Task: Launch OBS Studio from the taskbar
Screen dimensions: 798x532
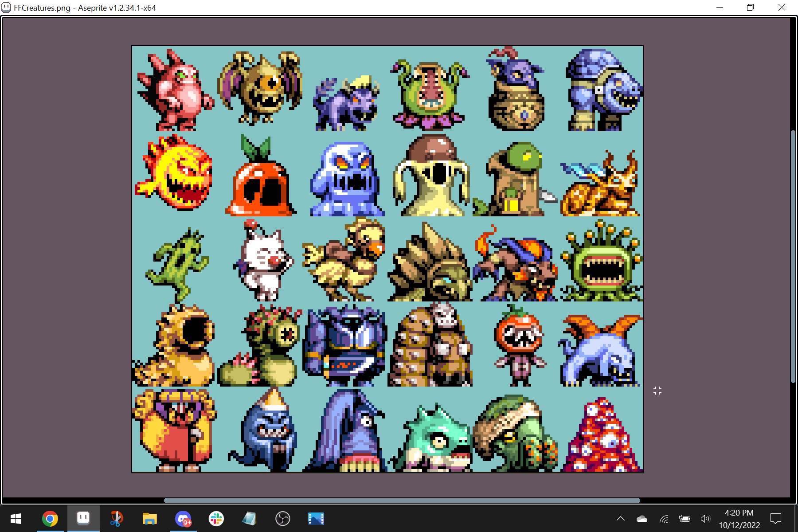Action: (x=282, y=519)
